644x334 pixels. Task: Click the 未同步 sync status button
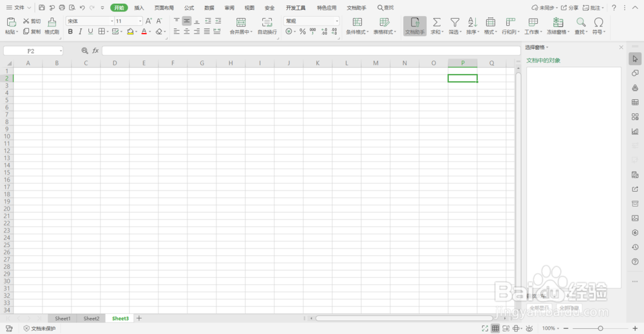pos(545,8)
